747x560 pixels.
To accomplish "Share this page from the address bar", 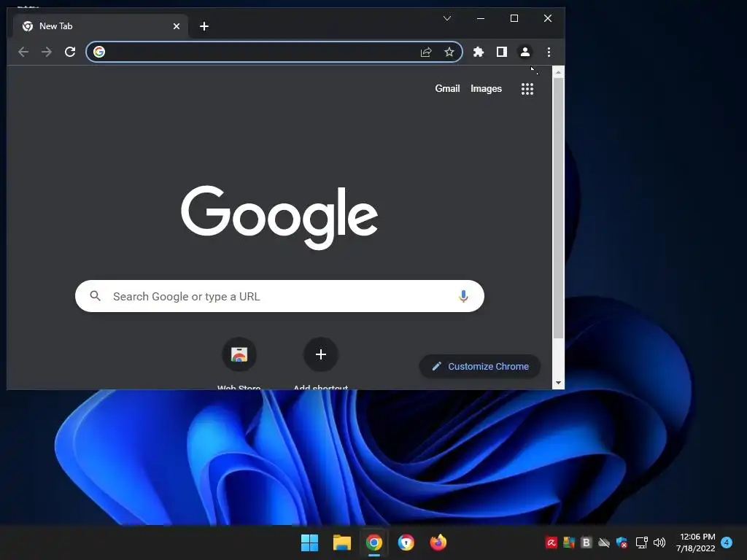I will (426, 52).
